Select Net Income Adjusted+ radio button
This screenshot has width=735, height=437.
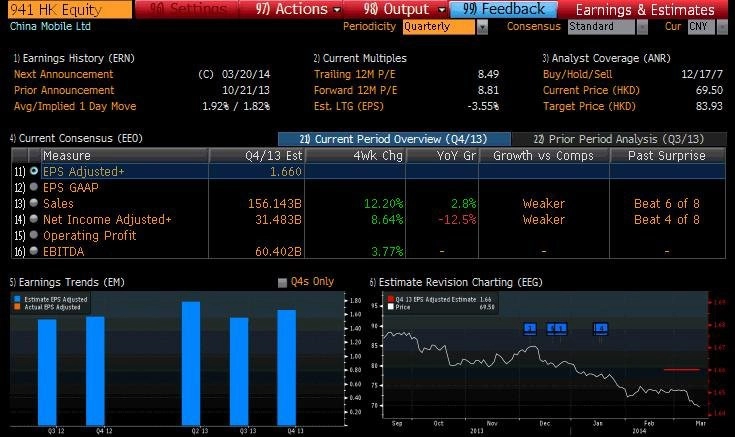click(34, 219)
